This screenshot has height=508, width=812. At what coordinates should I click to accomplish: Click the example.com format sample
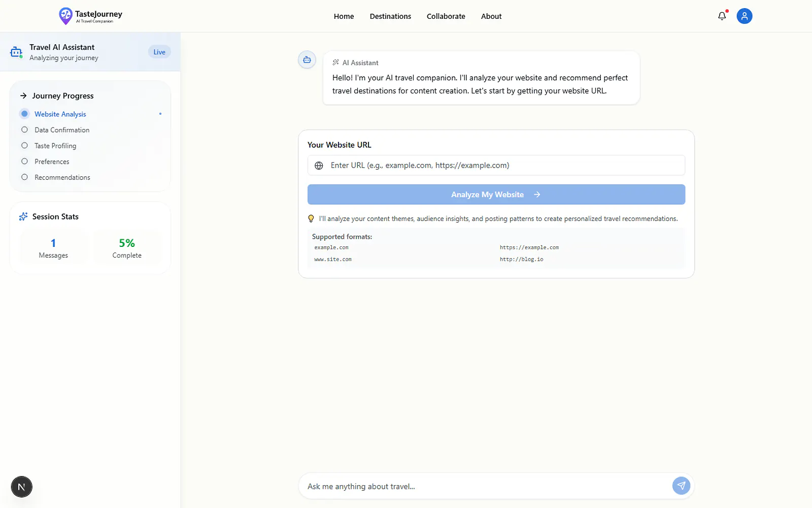pyautogui.click(x=331, y=247)
